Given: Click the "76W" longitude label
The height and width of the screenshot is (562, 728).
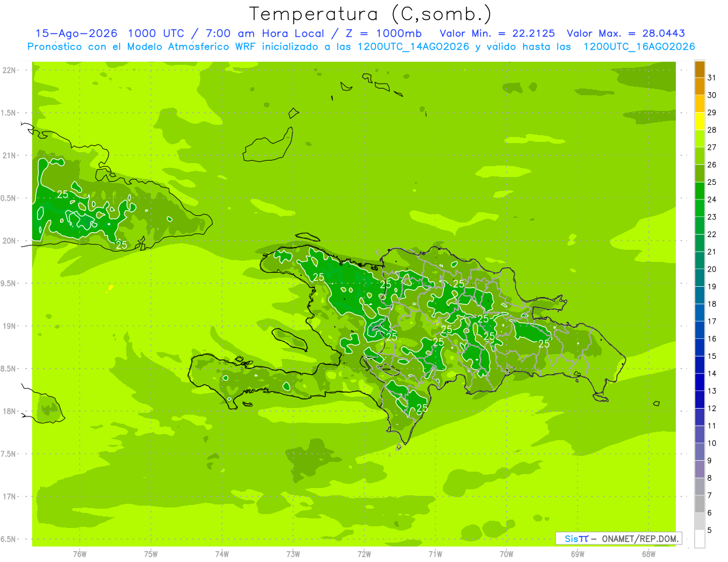Looking at the screenshot, I should (x=79, y=554).
